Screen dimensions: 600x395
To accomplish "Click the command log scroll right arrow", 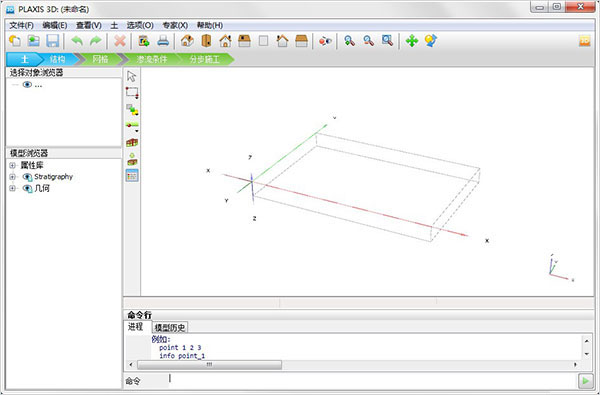I will point(575,365).
